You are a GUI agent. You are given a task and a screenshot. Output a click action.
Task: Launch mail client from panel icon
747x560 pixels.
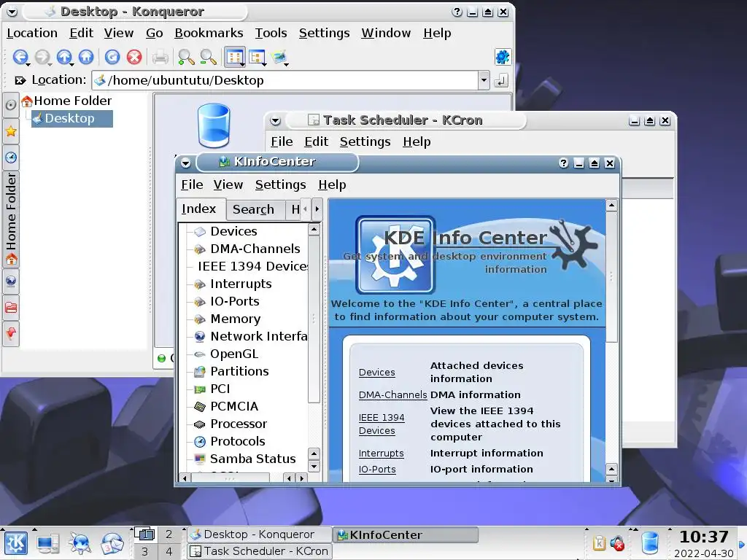[x=112, y=543]
